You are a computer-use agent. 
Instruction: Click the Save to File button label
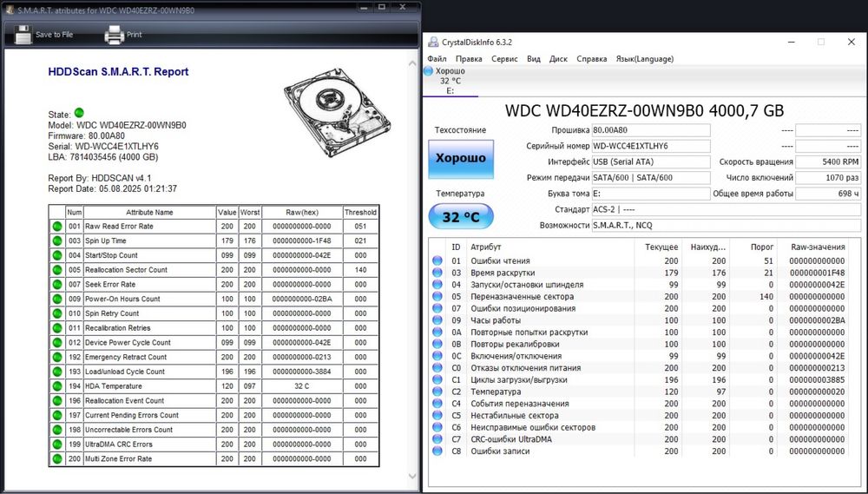click(x=54, y=35)
